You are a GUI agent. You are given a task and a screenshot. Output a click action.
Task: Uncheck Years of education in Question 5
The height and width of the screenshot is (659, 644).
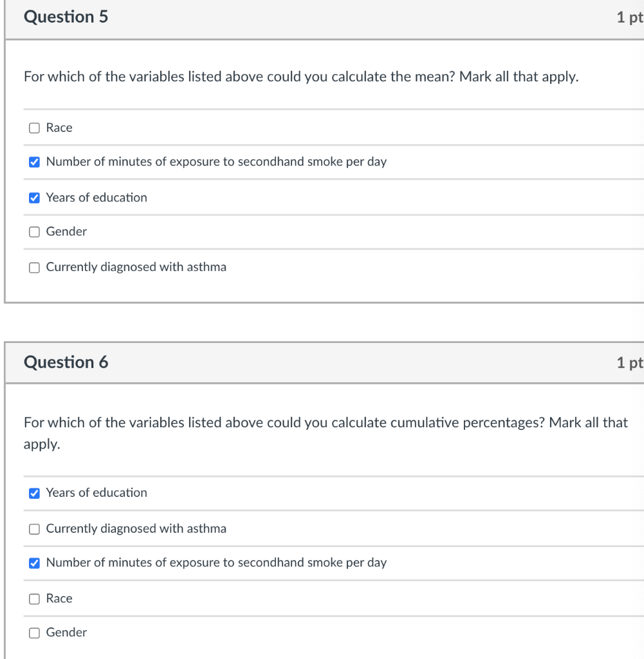(x=34, y=198)
